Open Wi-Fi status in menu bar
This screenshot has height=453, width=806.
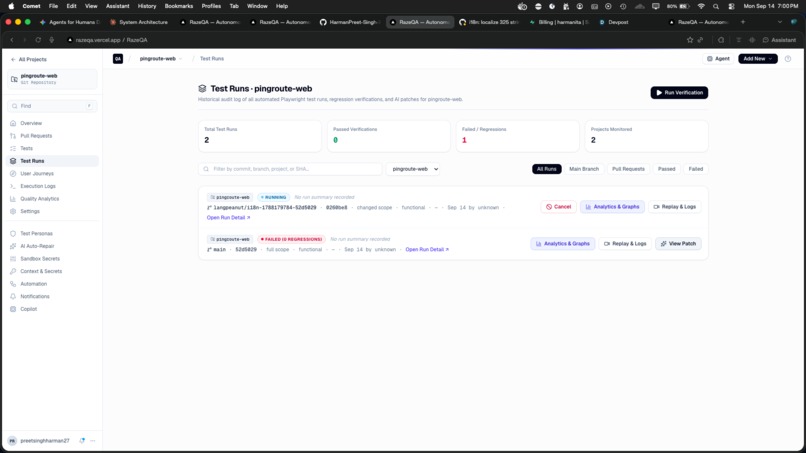701,6
